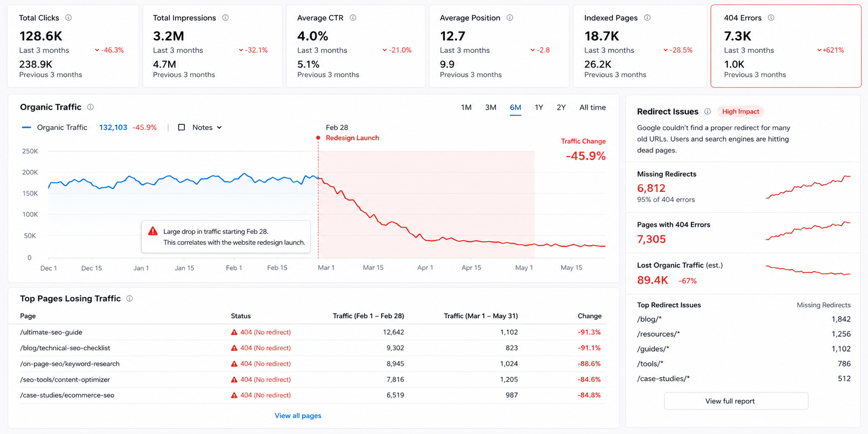Click warning icon for /blog/technical-seo-checklist
This screenshot has height=434, width=868.
coord(234,348)
